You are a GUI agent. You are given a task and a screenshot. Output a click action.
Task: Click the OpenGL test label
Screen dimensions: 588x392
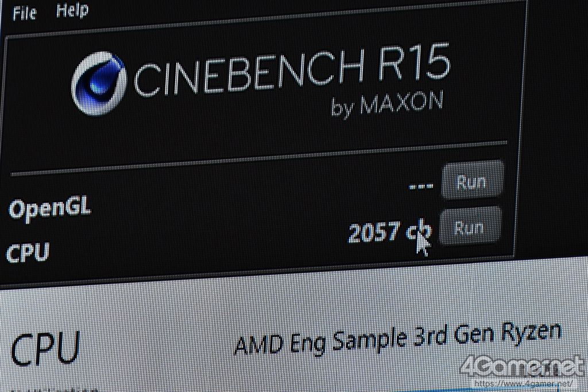click(50, 208)
